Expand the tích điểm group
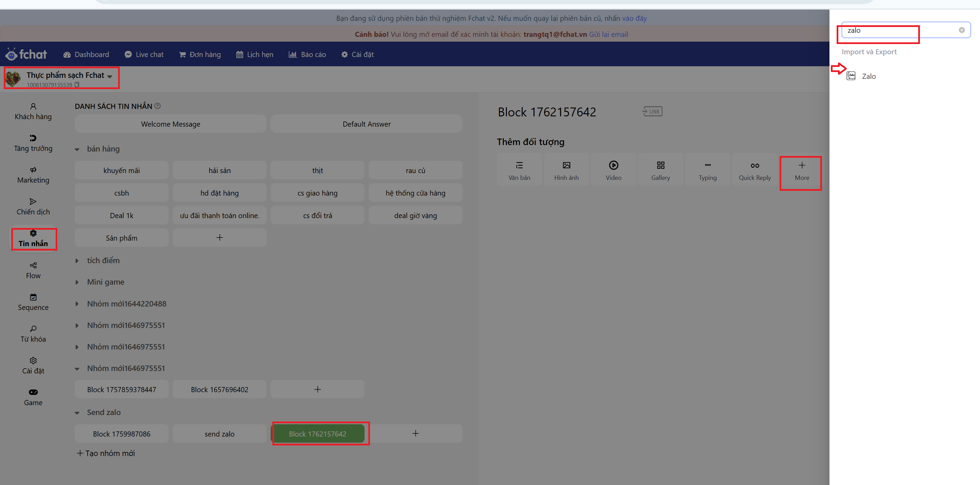 pos(77,260)
